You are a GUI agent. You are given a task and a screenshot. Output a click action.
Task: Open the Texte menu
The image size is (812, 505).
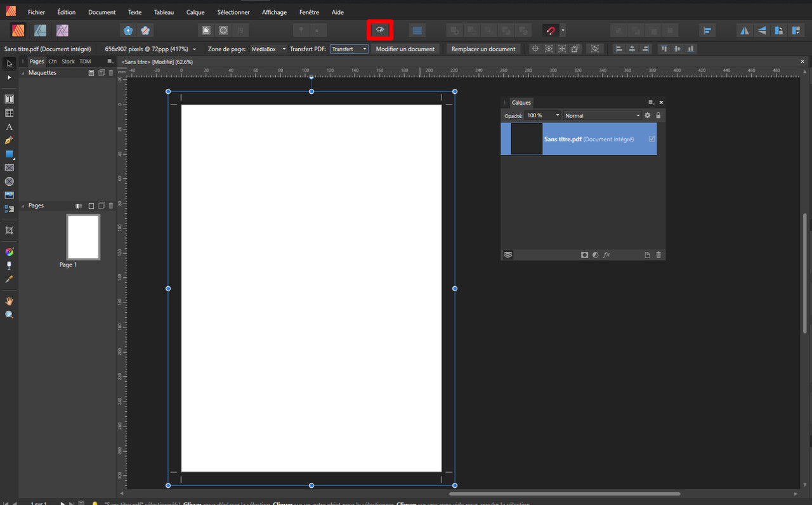pyautogui.click(x=134, y=12)
